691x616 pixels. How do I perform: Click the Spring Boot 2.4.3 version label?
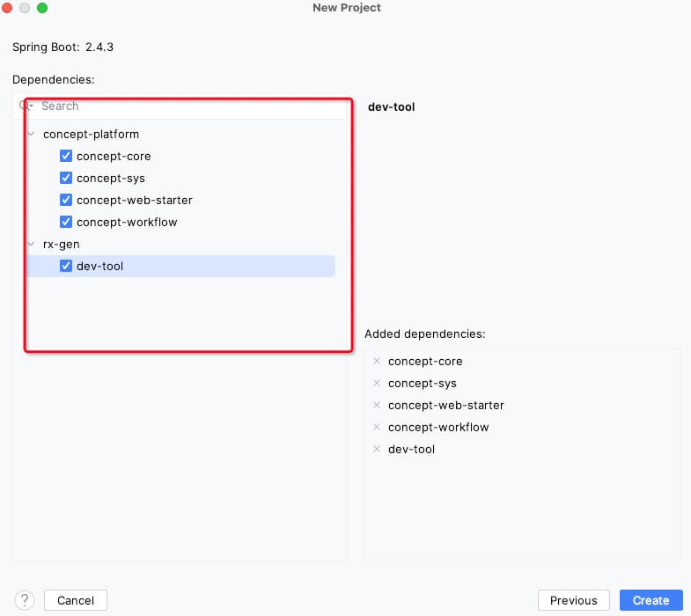[x=62, y=48]
